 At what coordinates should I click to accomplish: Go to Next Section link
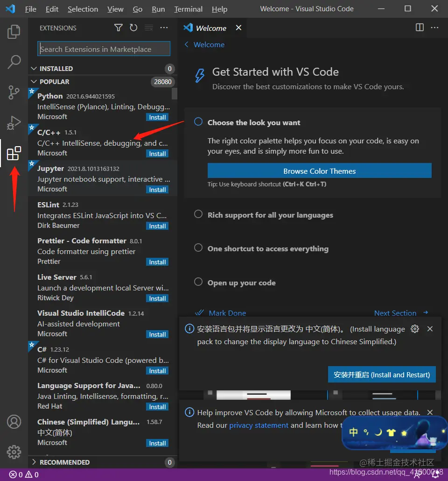click(401, 313)
